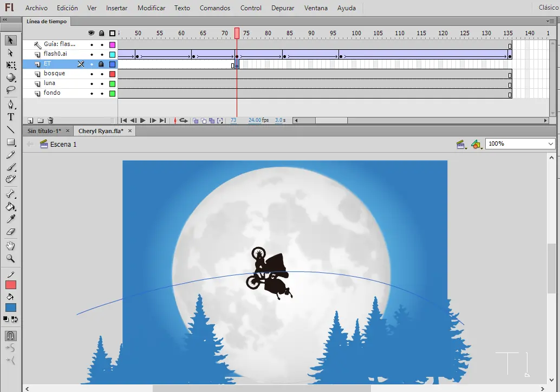Select the Rectangle tool
560x392 pixels.
tap(11, 142)
